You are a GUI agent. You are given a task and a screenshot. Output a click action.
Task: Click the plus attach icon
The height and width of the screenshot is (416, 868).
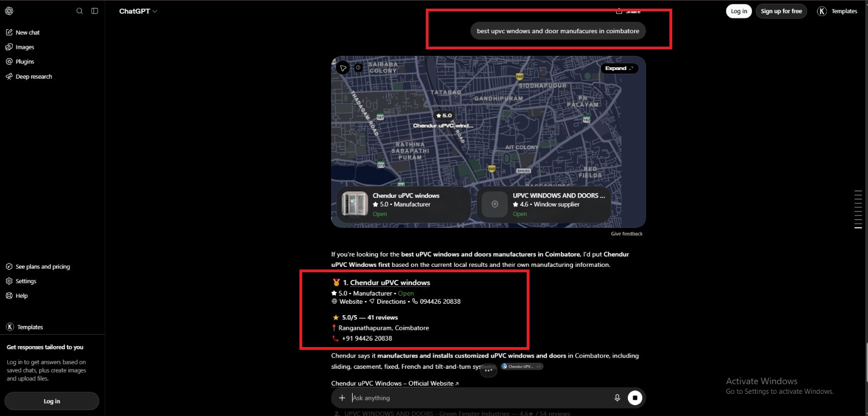342,398
